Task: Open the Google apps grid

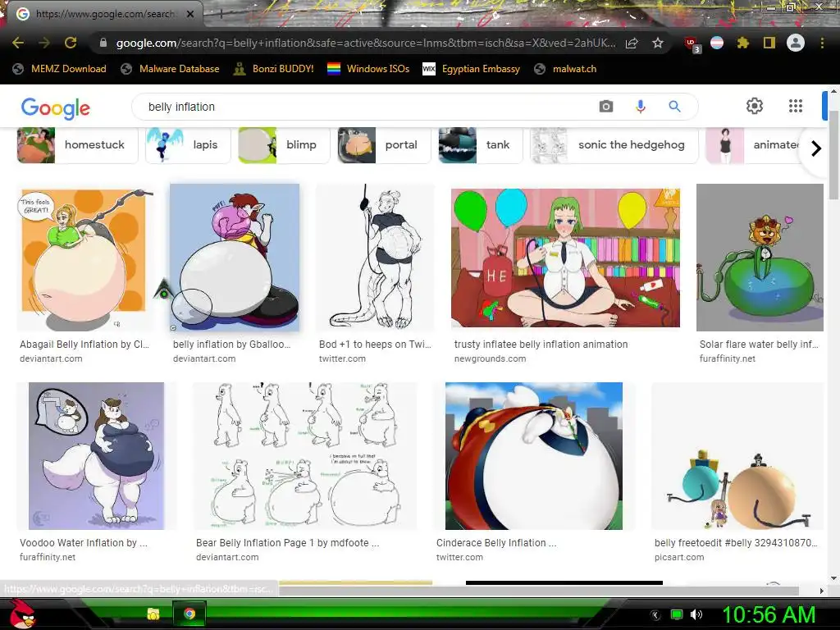Action: pos(796,106)
